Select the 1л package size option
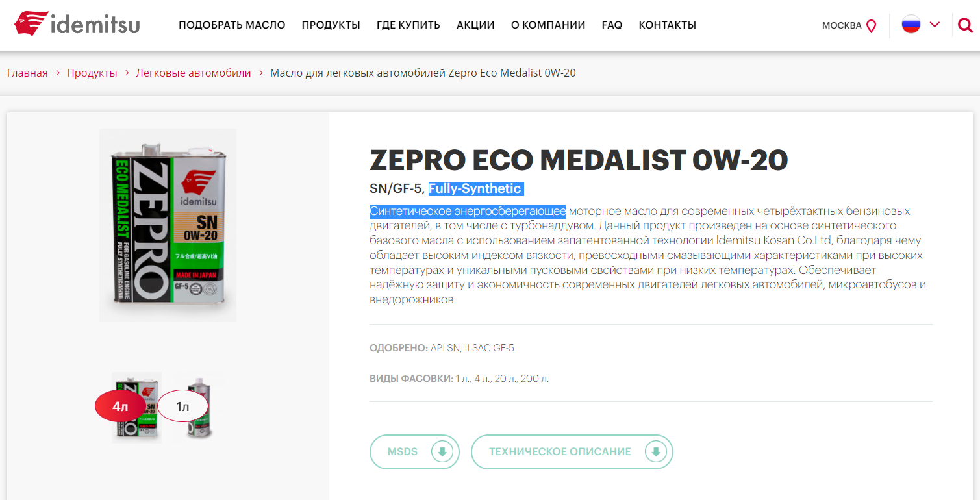980x500 pixels. pyautogui.click(x=182, y=406)
